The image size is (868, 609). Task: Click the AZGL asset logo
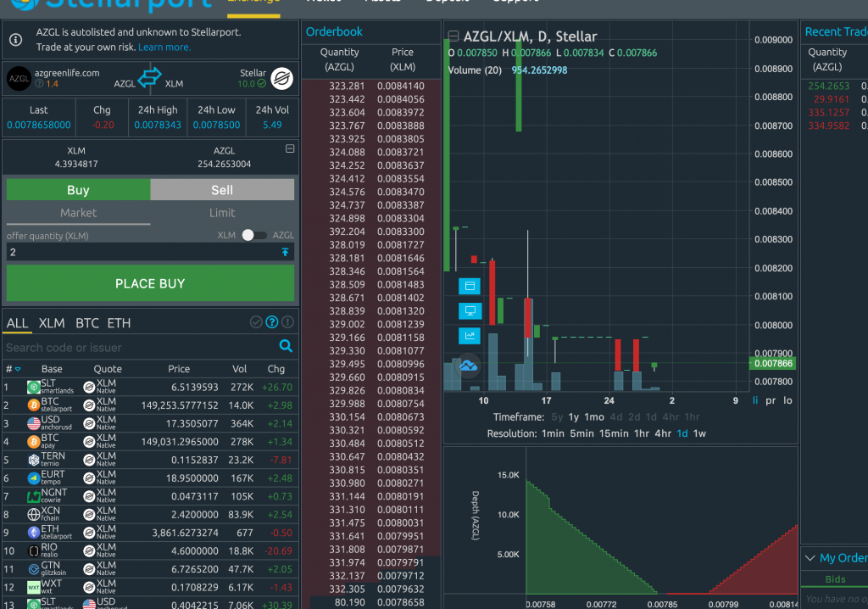coord(19,79)
